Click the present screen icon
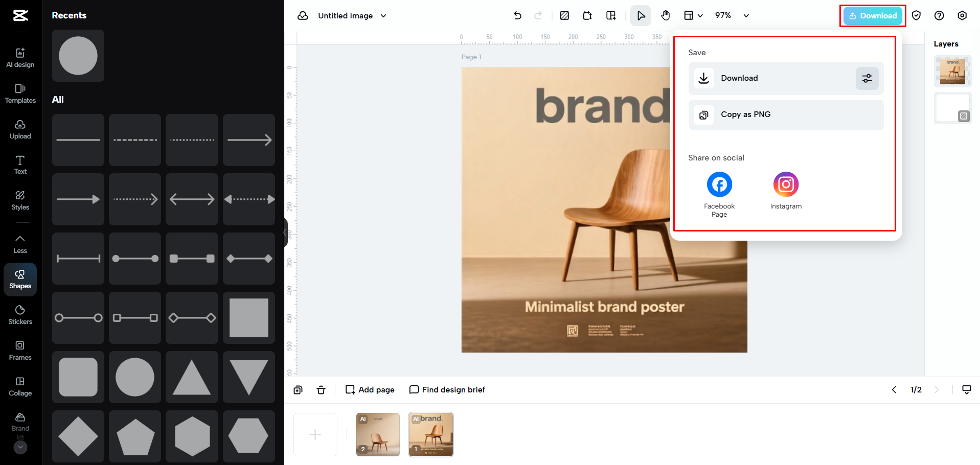980x465 pixels. (x=967, y=390)
